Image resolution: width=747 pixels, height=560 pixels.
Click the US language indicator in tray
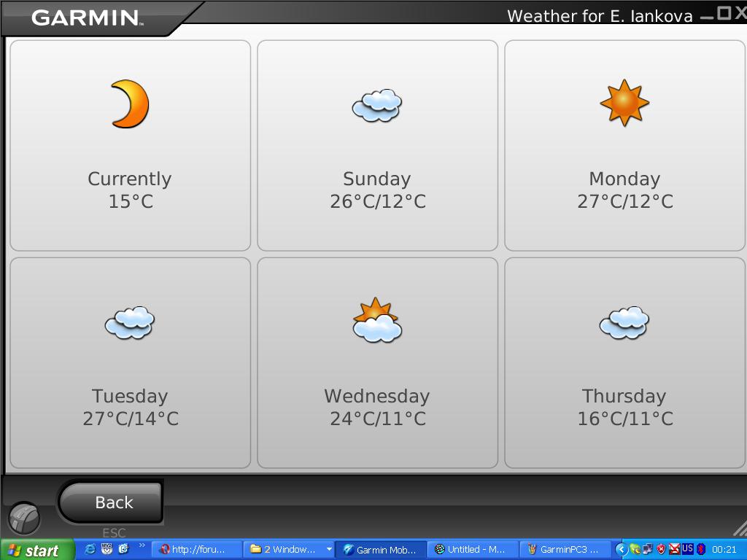687,548
